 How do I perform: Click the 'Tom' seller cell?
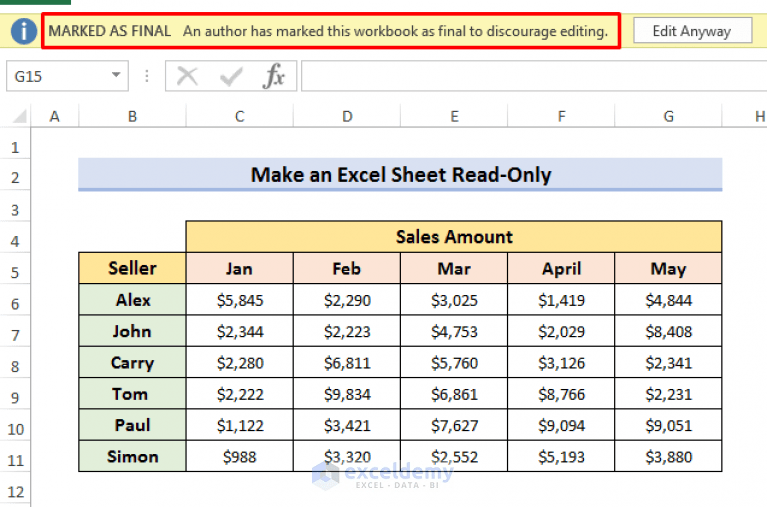132,393
